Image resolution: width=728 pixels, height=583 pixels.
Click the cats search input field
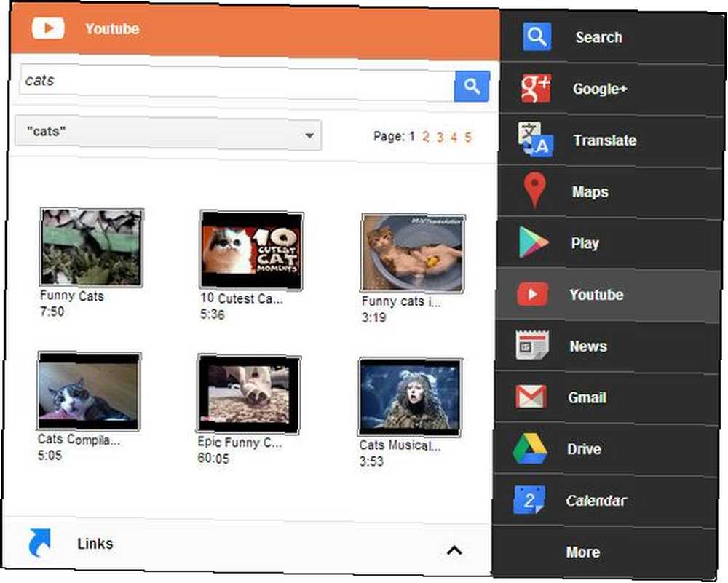[237, 83]
